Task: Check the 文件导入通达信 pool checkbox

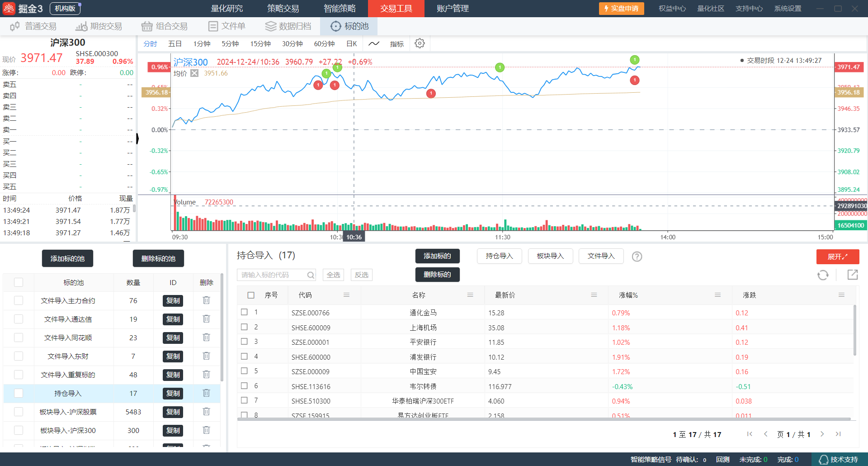Action: 19,319
